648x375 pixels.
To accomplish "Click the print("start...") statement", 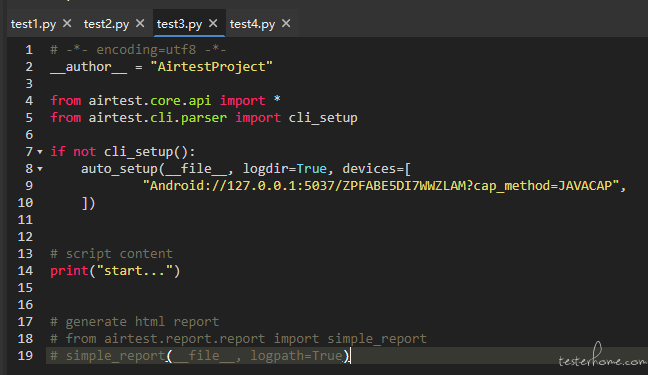I will coord(115,271).
